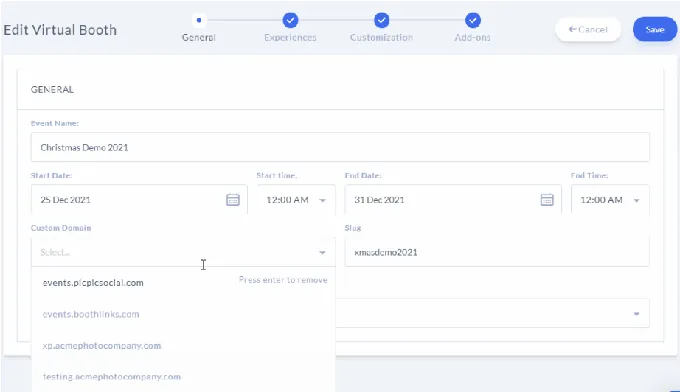Jump to the Experiences step checkmark
The image size is (680, 392).
click(x=290, y=20)
